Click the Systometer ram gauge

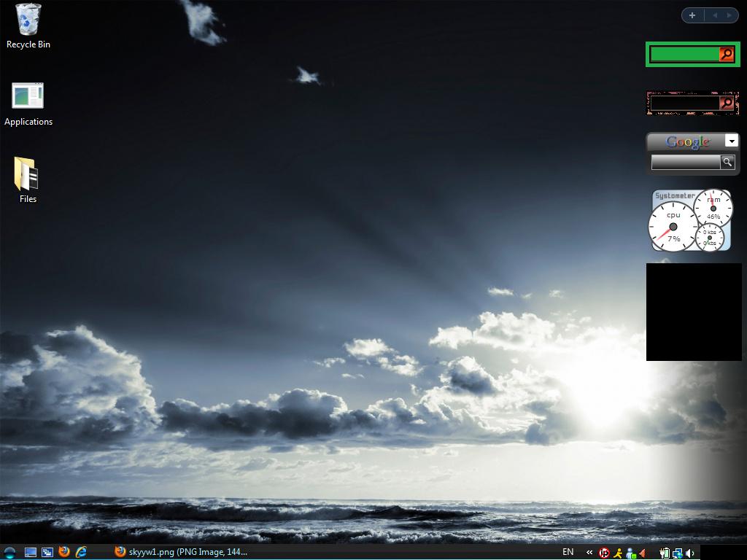click(713, 208)
